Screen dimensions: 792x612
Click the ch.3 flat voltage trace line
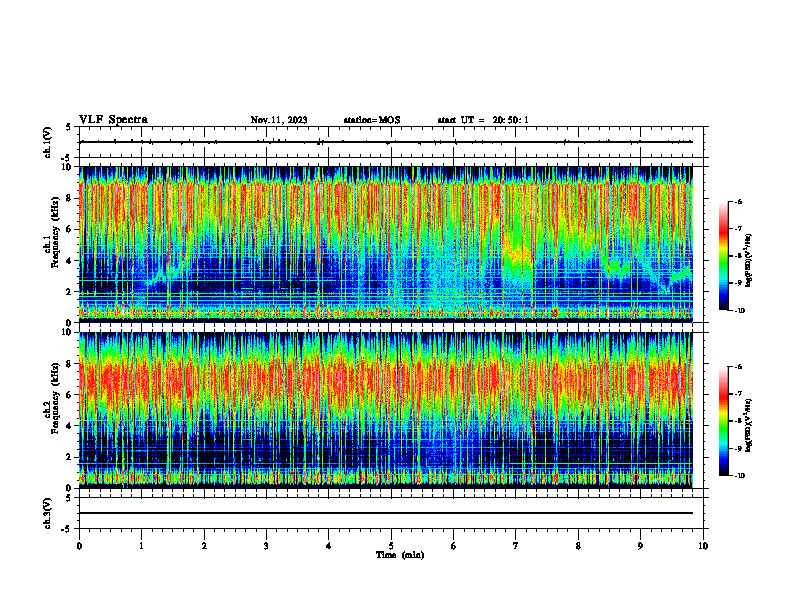(x=385, y=513)
